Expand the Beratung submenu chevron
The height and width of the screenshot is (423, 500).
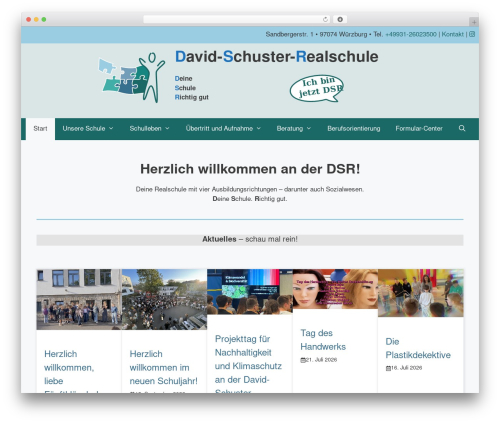pyautogui.click(x=309, y=128)
